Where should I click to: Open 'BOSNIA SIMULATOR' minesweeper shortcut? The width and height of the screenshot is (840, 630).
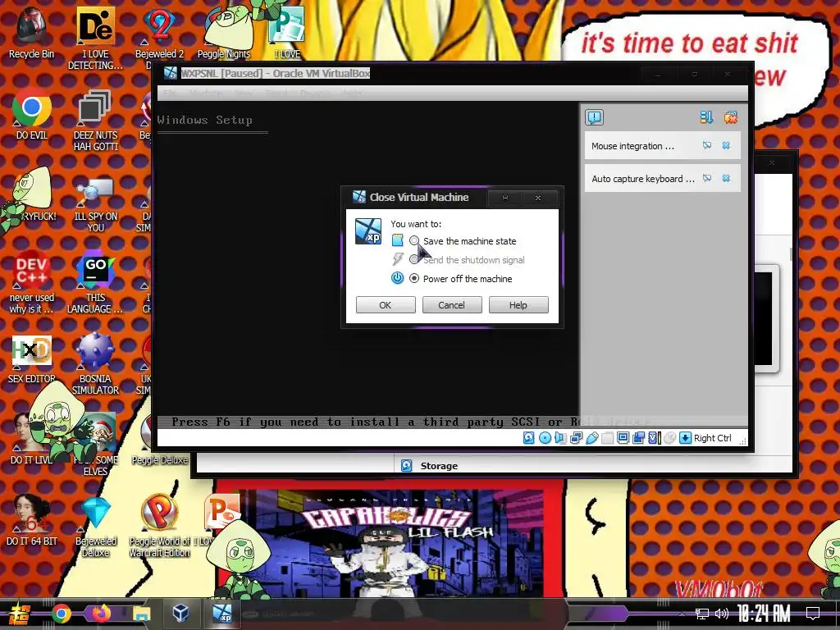[95, 363]
